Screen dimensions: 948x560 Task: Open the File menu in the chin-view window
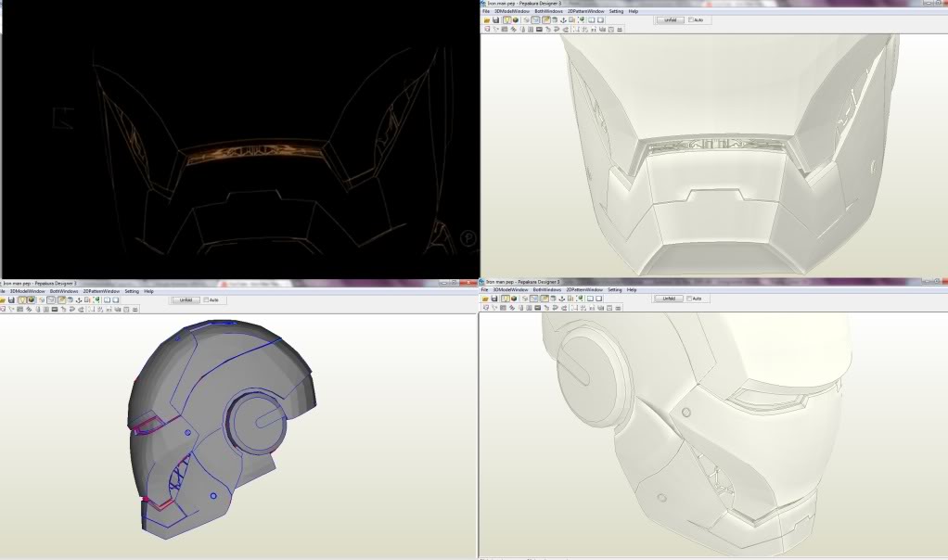coord(486,11)
